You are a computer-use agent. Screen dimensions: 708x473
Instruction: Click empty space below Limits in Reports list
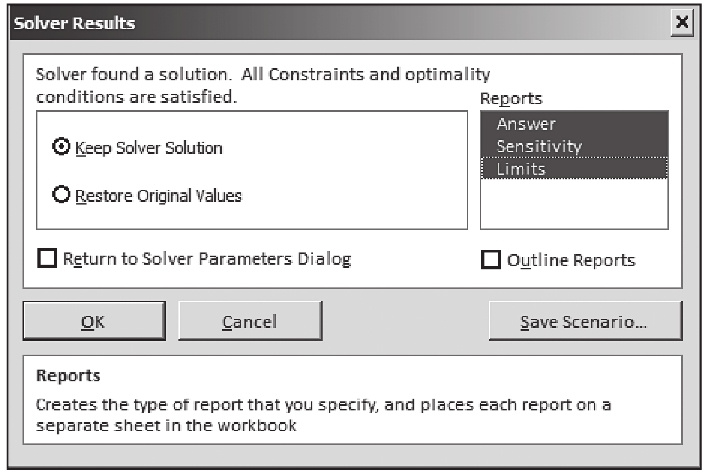(573, 205)
